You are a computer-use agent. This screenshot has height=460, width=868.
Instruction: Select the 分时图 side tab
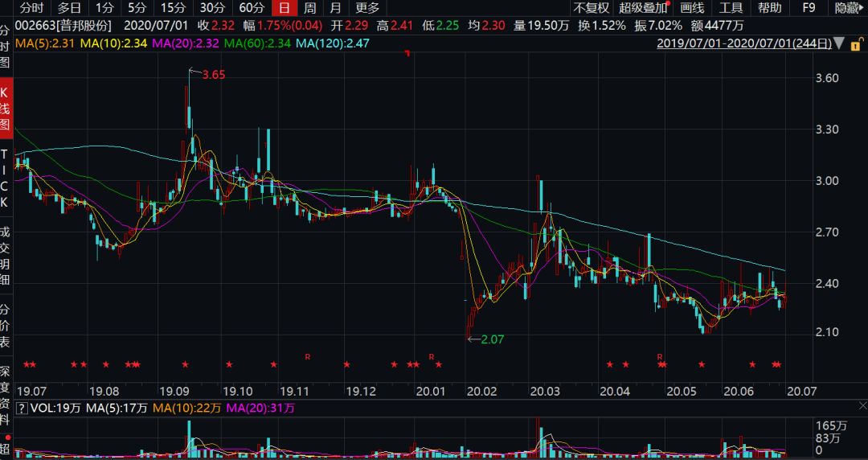(x=6, y=44)
